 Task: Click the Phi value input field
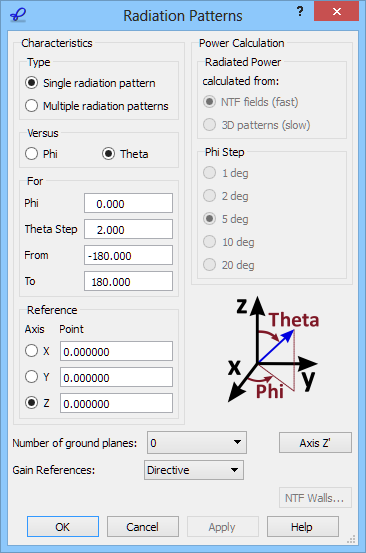coord(128,203)
